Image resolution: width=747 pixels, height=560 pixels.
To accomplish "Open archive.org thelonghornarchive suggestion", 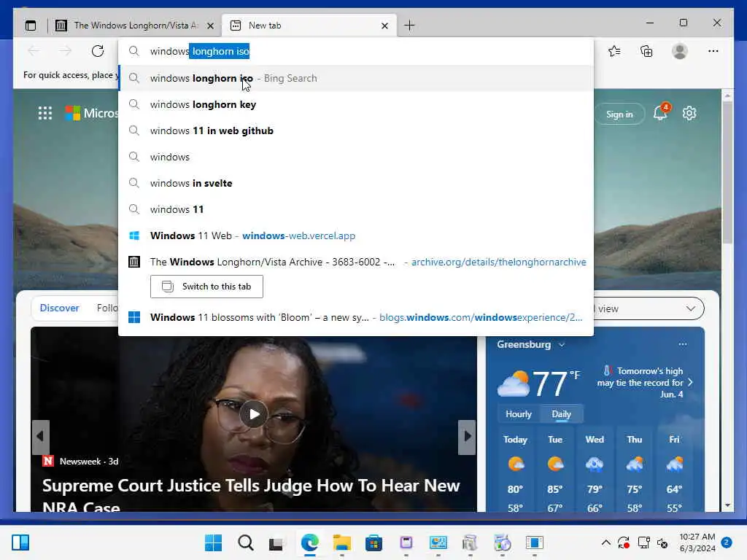I will point(356,262).
